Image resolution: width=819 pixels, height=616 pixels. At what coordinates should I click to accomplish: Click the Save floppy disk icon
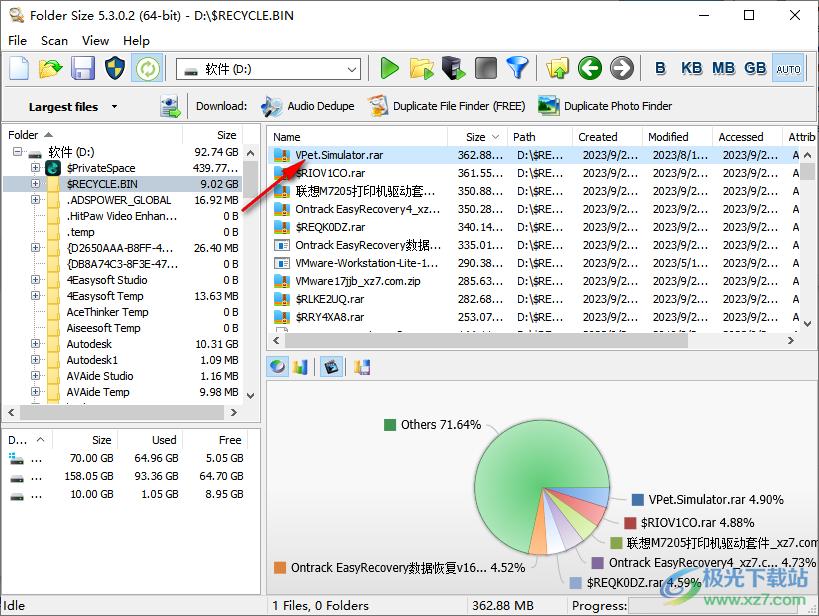click(83, 68)
